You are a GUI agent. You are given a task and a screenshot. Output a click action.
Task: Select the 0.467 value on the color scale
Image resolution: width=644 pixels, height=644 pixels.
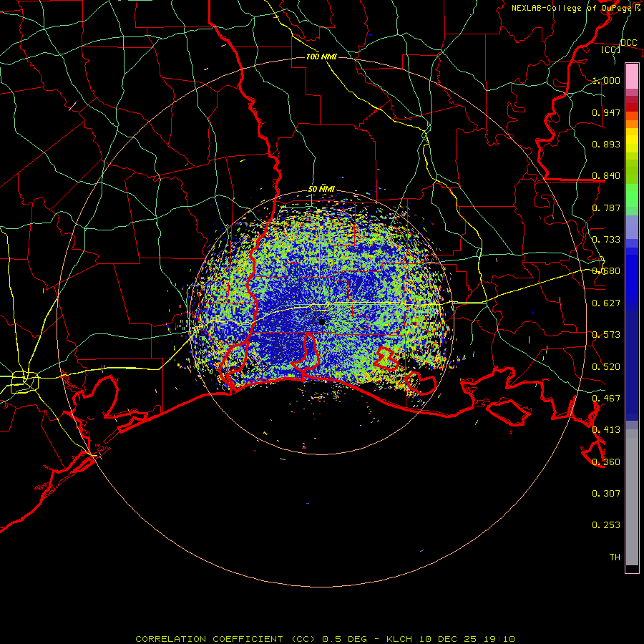click(606, 399)
